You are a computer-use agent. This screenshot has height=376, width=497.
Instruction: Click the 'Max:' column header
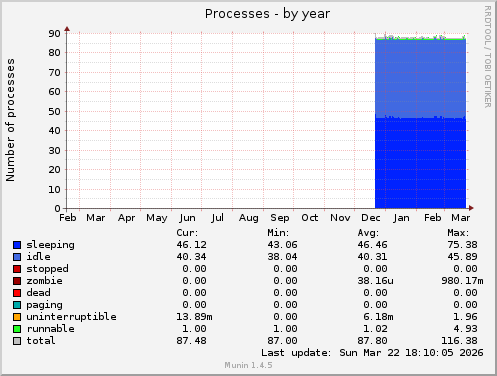tap(458, 233)
